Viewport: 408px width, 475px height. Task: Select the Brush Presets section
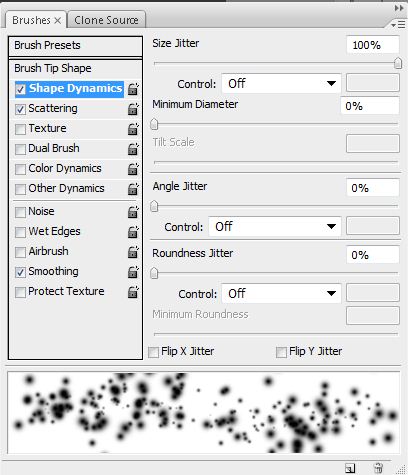click(x=75, y=46)
